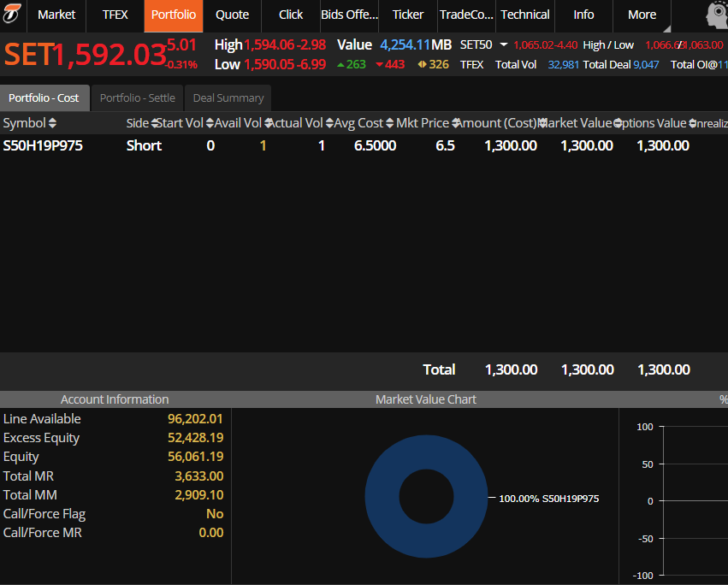728x585 pixels.
Task: Expand the SET50 index dropdown arrow
Action: [x=504, y=45]
